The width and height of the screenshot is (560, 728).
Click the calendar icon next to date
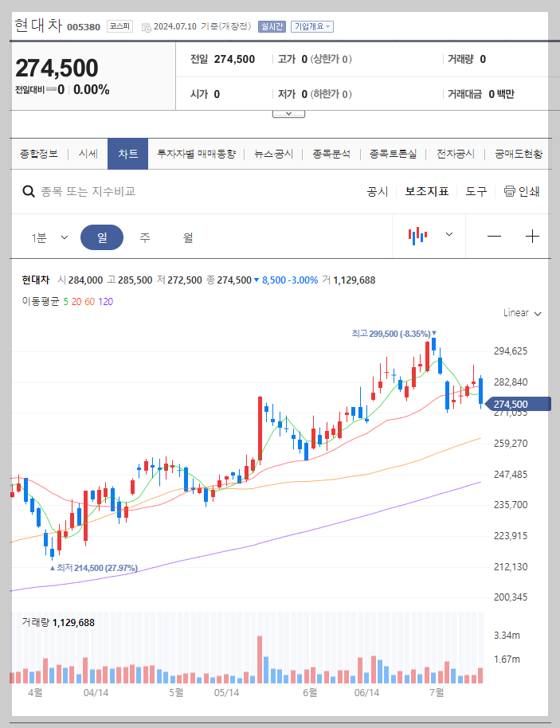[146, 27]
